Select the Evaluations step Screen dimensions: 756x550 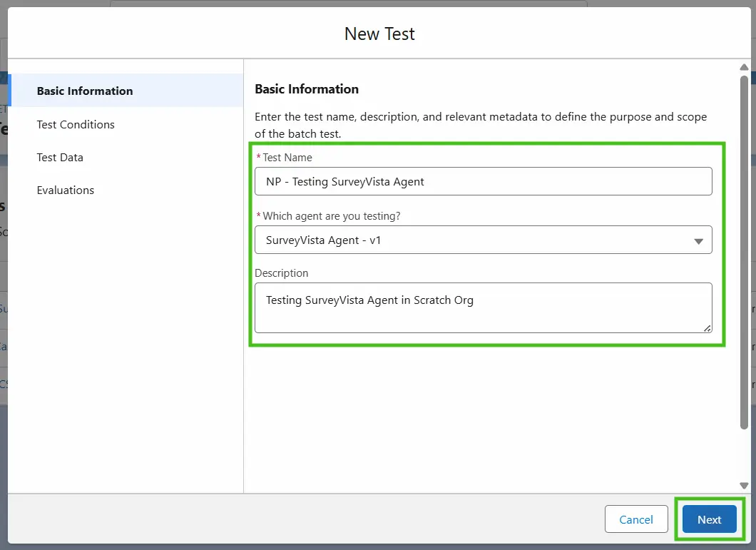(66, 190)
